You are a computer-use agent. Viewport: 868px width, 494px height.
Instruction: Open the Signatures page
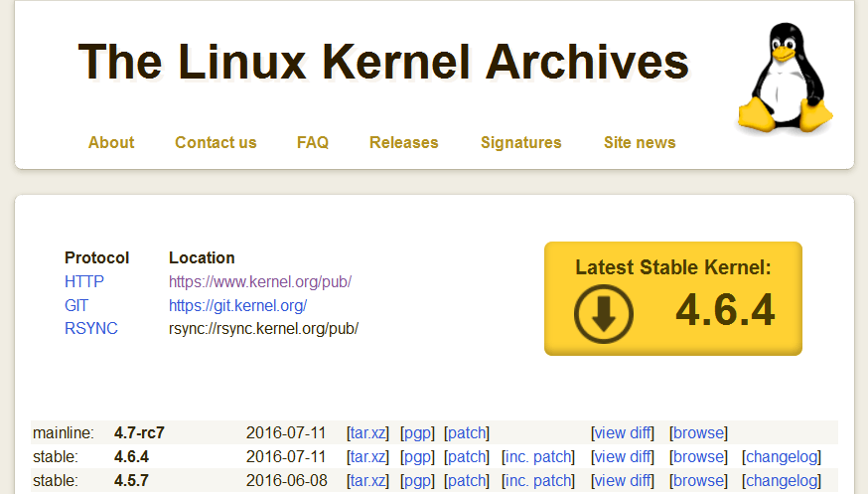point(520,142)
